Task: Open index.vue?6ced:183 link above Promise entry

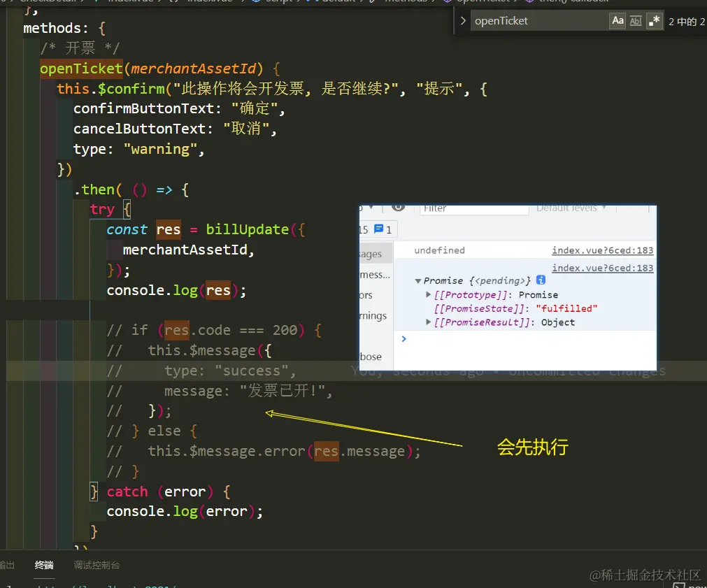Action: [602, 268]
